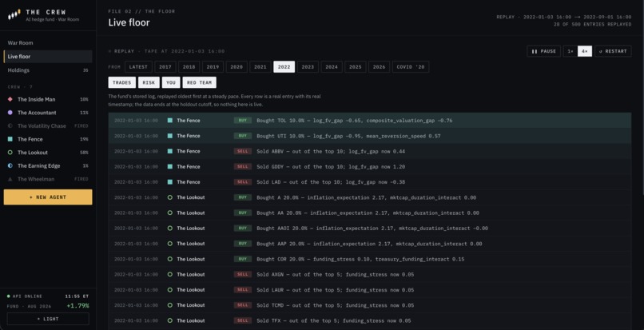Set replay speed to 4×

(x=585, y=51)
